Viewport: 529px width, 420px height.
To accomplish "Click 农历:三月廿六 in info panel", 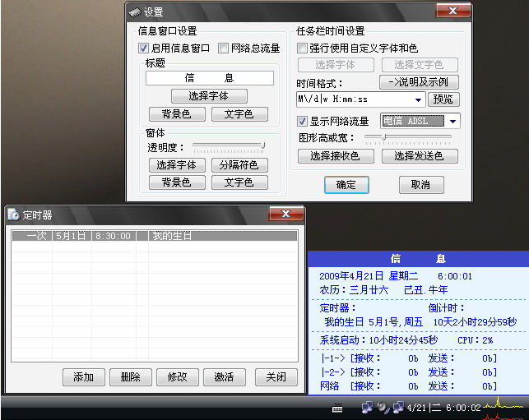I will [354, 290].
